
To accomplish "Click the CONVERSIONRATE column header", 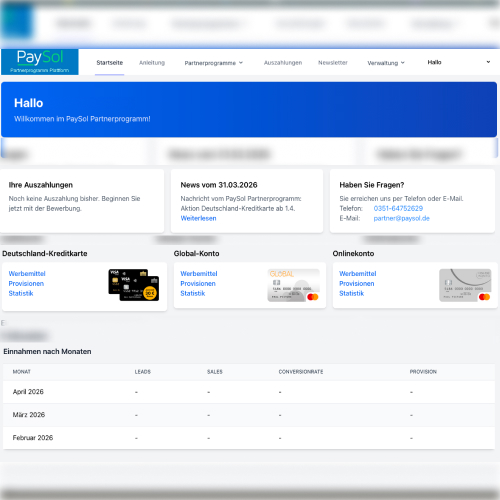I will click(301, 372).
